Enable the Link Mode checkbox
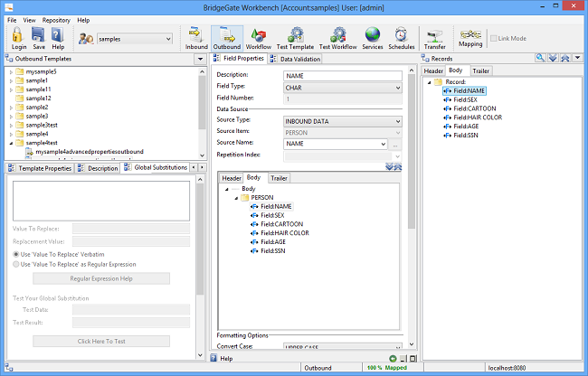This screenshot has height=376, width=588. tap(494, 38)
